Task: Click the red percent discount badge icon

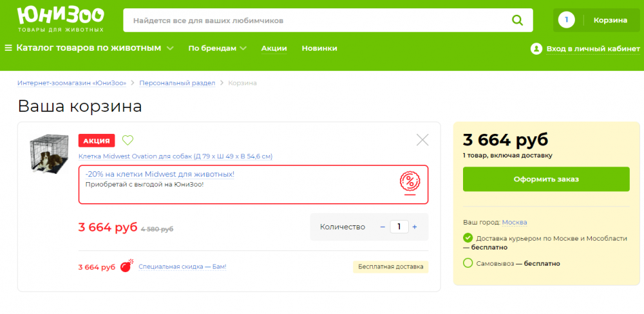Action: [410, 184]
